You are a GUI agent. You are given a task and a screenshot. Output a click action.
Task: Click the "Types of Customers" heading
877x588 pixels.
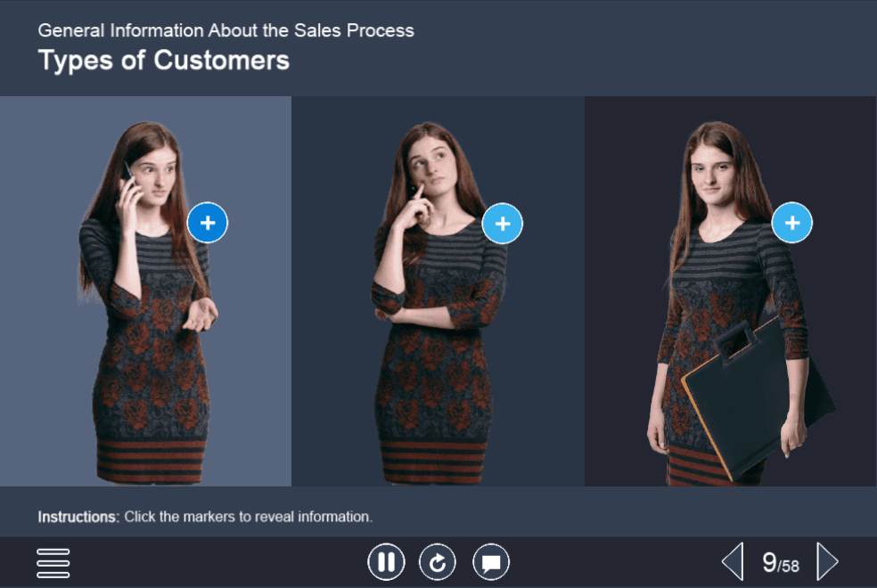tap(163, 61)
